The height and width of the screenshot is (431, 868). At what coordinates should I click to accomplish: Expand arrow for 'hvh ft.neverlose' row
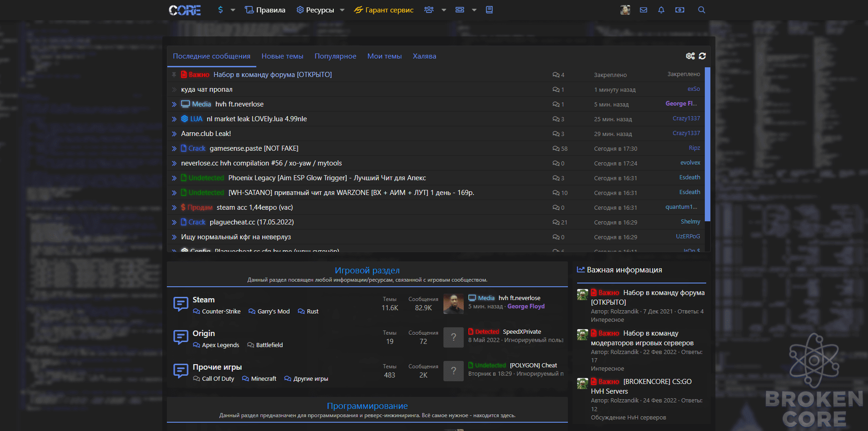tap(174, 104)
